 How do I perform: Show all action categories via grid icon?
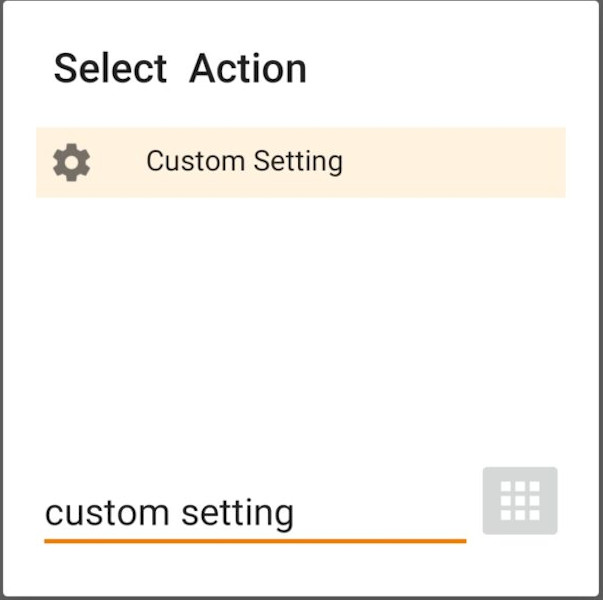tap(519, 501)
